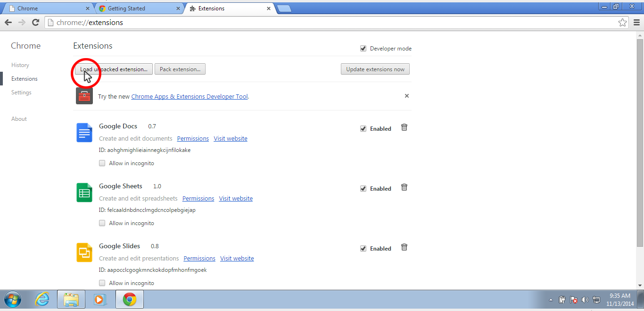644x311 pixels.
Task: Close the Getting Started tab
Action: [178, 8]
